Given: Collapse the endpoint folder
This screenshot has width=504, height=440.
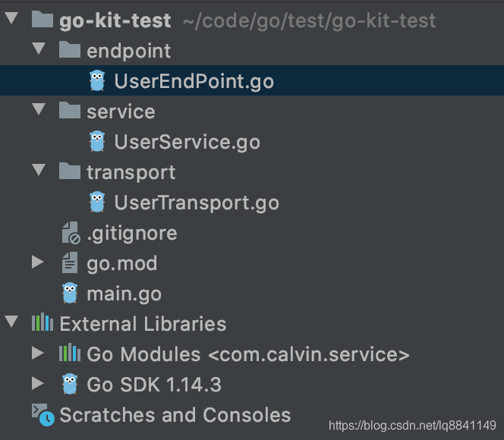Looking at the screenshot, I should pyautogui.click(x=38, y=50).
